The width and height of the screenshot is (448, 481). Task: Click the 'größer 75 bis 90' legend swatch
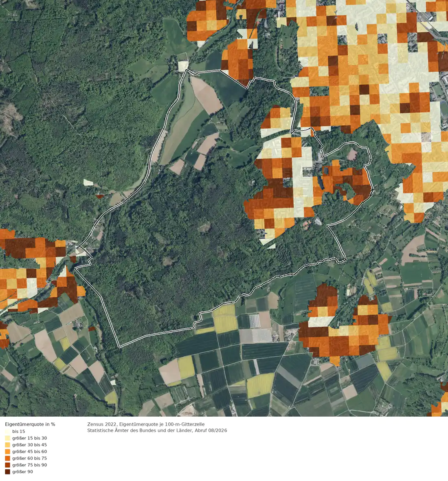click(x=7, y=465)
